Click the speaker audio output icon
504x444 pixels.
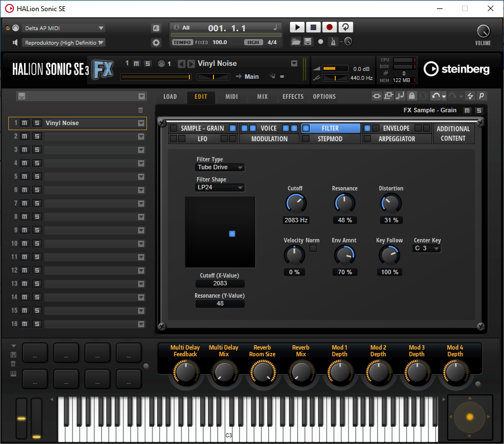pos(15,42)
